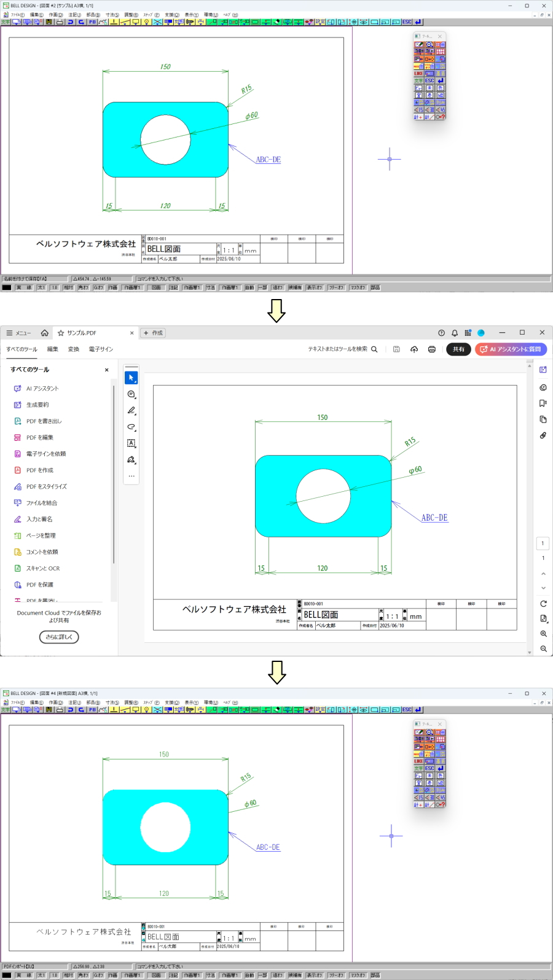Open the 電子サイン tab in Acrobat
Viewport: 553px width, 980px height.
(x=101, y=349)
